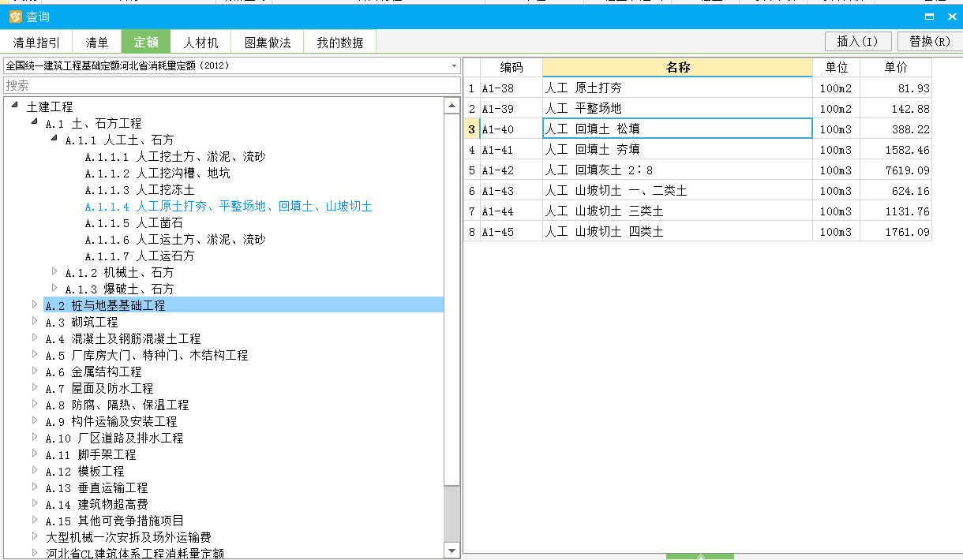Select 河北省CL建筑体系工程消耗量定额 item
The height and width of the screenshot is (560, 963).
[135, 554]
